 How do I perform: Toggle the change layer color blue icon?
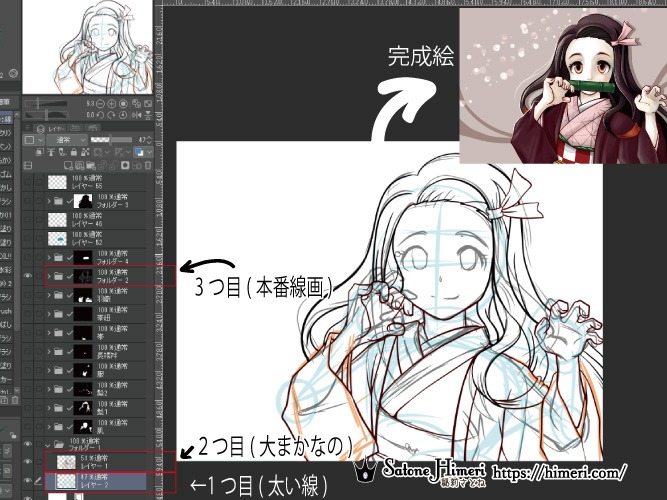click(x=139, y=152)
